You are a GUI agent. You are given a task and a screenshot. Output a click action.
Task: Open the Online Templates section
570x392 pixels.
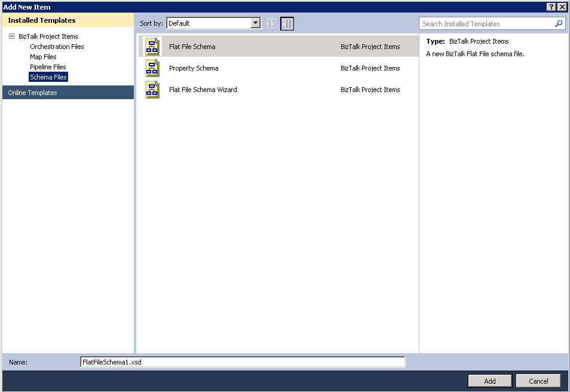(x=33, y=93)
